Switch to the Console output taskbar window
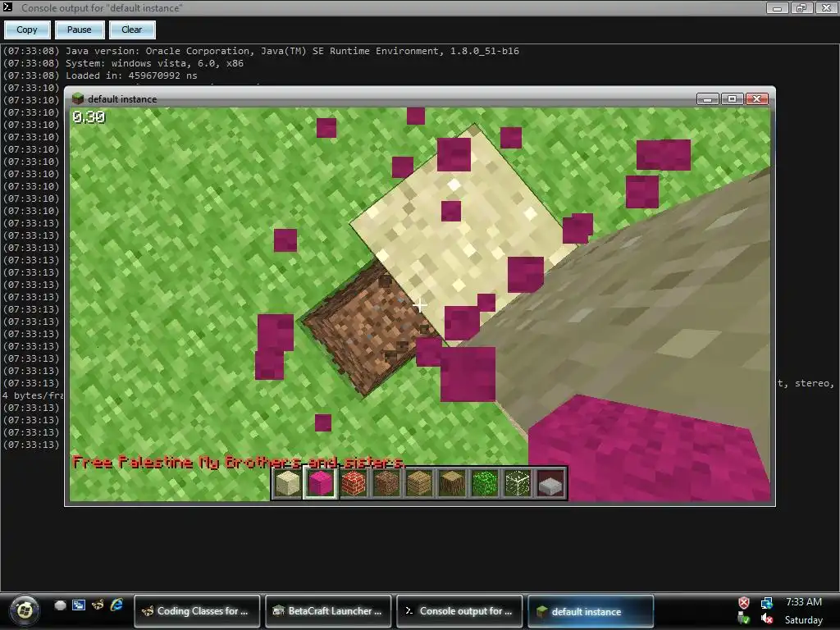840x630 pixels. pyautogui.click(x=459, y=610)
